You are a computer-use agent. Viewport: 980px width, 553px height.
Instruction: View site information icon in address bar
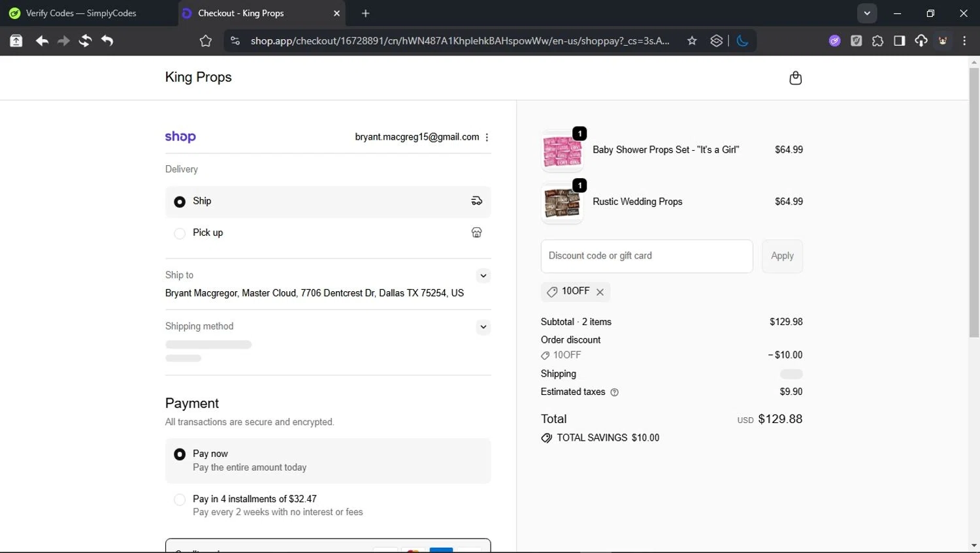tap(235, 41)
